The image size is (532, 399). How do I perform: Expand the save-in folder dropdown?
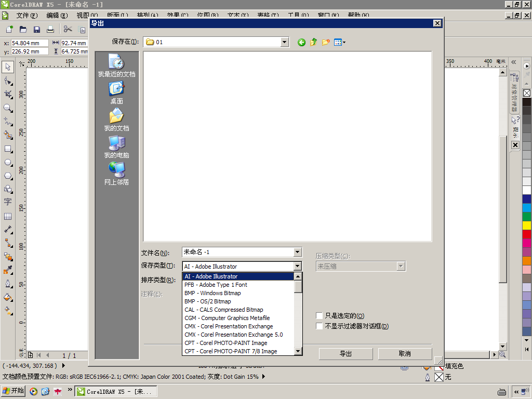click(284, 42)
